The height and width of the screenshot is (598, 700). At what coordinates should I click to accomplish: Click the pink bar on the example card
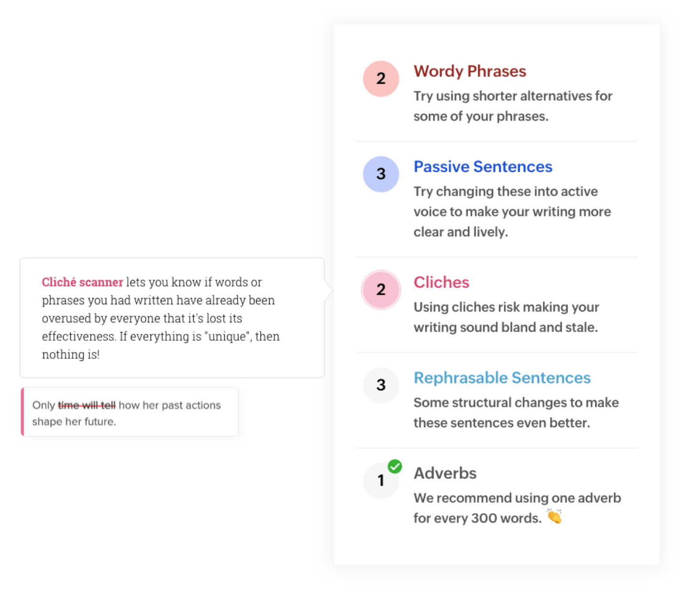click(x=22, y=412)
